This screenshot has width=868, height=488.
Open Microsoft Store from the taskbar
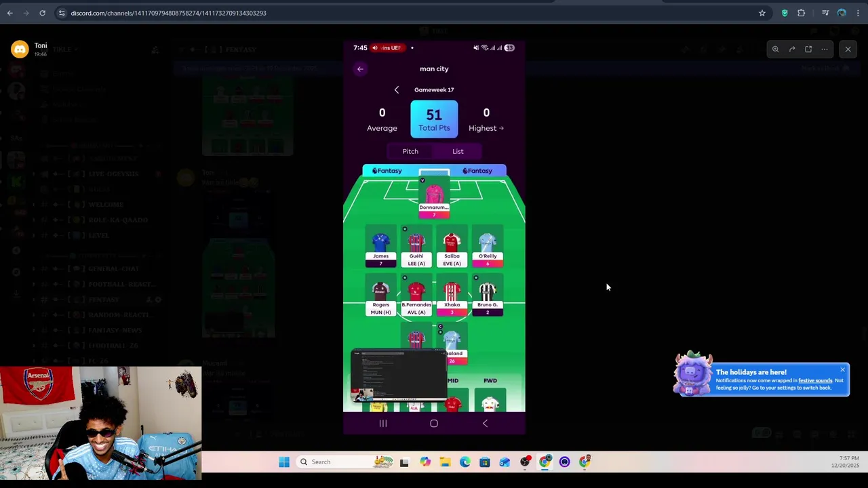click(x=484, y=462)
